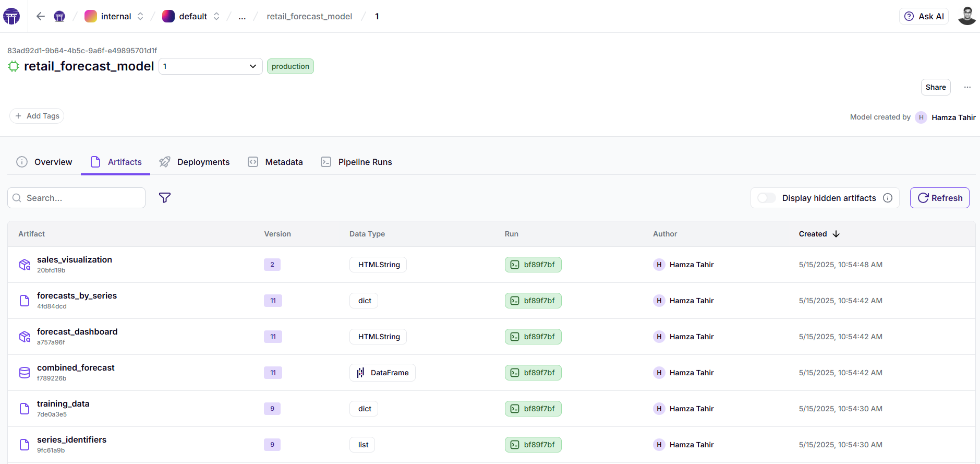Screen dimensions: 980x464
Task: Open the Pipeline Runs tab
Action: (x=357, y=162)
